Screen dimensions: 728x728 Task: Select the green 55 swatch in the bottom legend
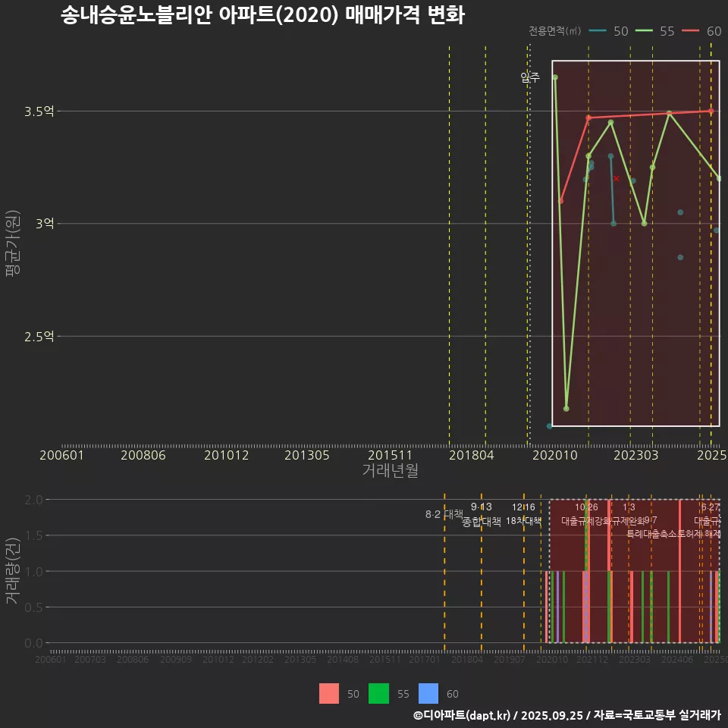(x=378, y=693)
